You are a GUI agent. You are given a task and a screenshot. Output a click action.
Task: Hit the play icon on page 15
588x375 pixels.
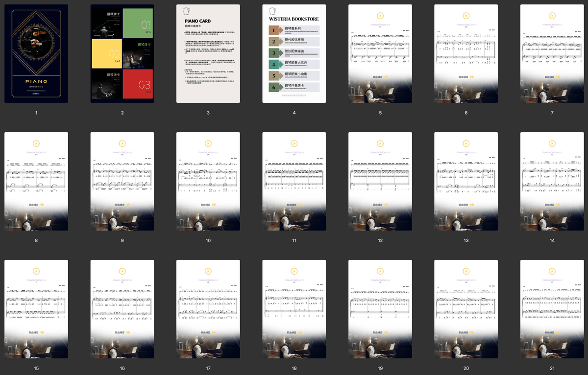pos(36,271)
